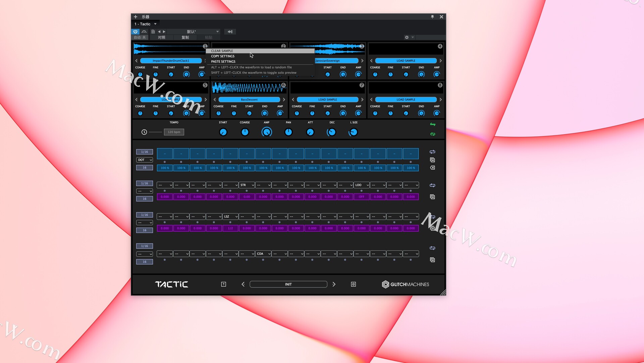Click LOAD SAMPLE in slot 7

tap(327, 100)
